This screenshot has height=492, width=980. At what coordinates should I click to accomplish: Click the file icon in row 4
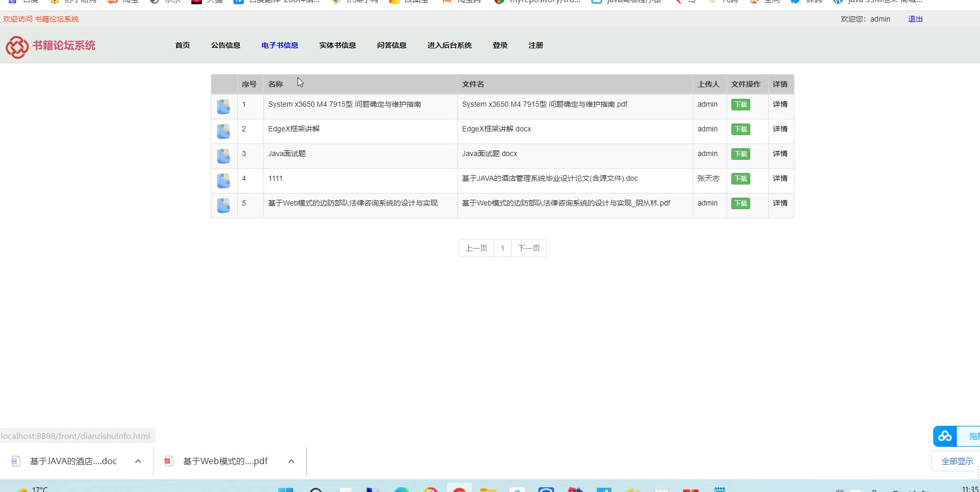(223, 181)
